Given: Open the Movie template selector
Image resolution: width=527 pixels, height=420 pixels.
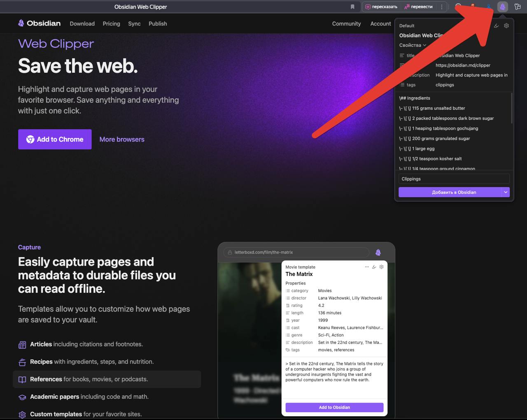Looking at the screenshot, I should 301,267.
